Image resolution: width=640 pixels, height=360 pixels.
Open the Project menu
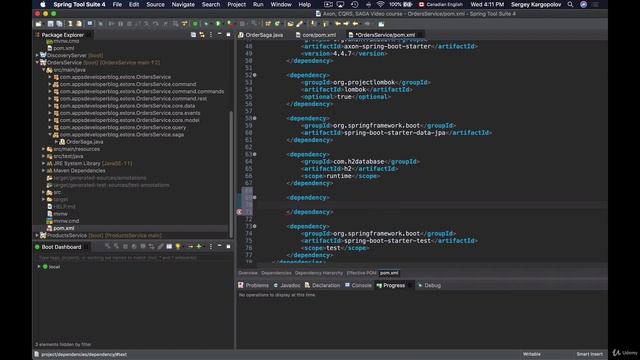click(x=236, y=4)
